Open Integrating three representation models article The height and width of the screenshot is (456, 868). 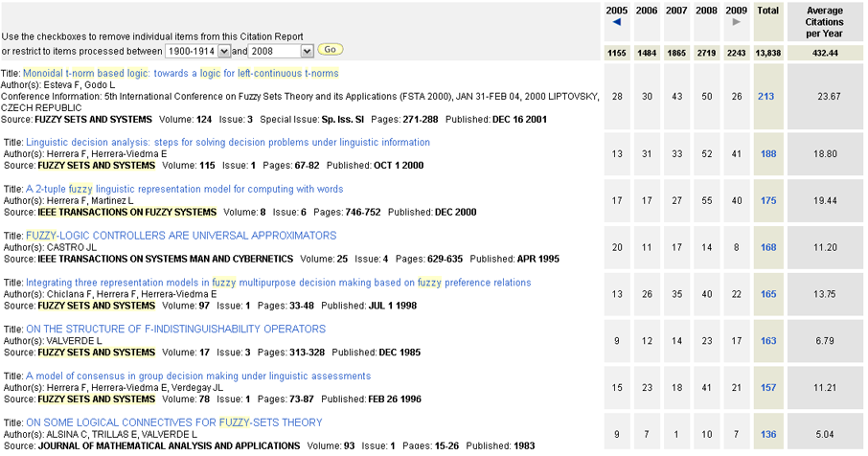(x=279, y=283)
